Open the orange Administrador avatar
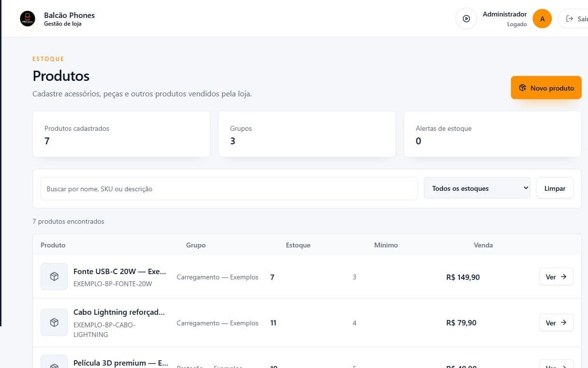Image resolution: width=588 pixels, height=368 pixels. [x=542, y=19]
